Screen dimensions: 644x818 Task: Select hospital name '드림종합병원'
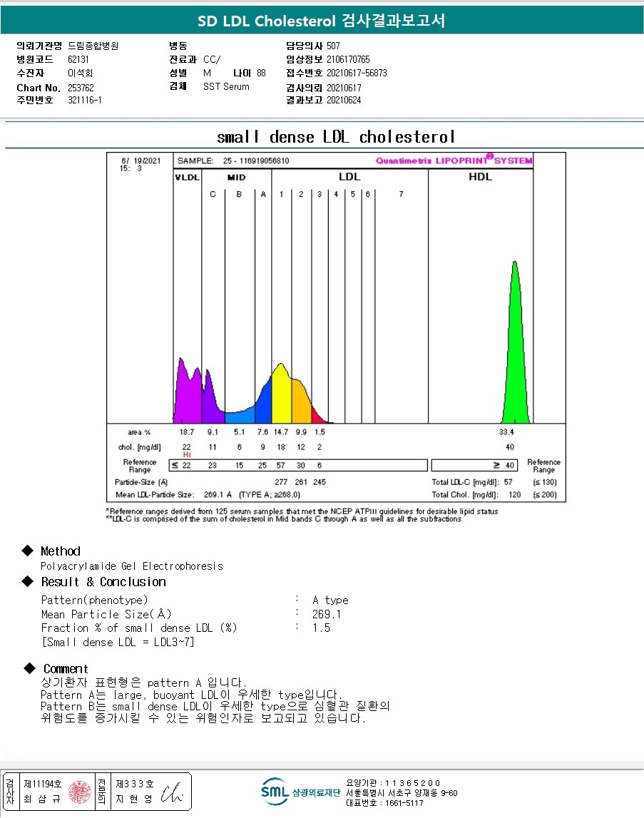click(93, 46)
